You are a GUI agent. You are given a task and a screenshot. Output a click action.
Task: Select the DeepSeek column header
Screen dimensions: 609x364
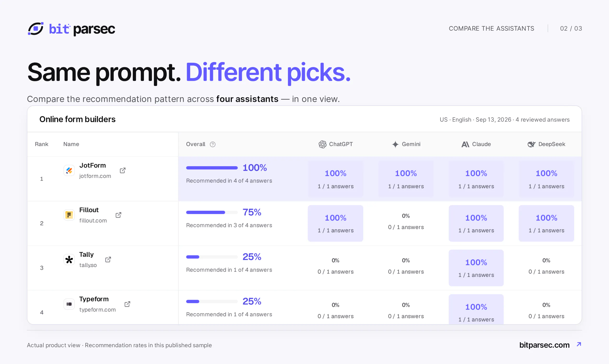pyautogui.click(x=546, y=144)
